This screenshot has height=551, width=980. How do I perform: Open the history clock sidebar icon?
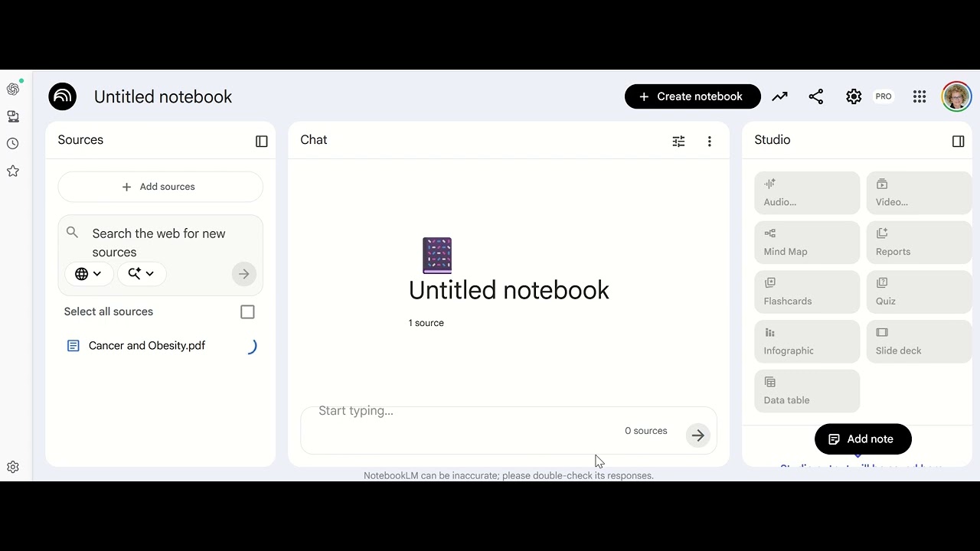pyautogui.click(x=13, y=144)
